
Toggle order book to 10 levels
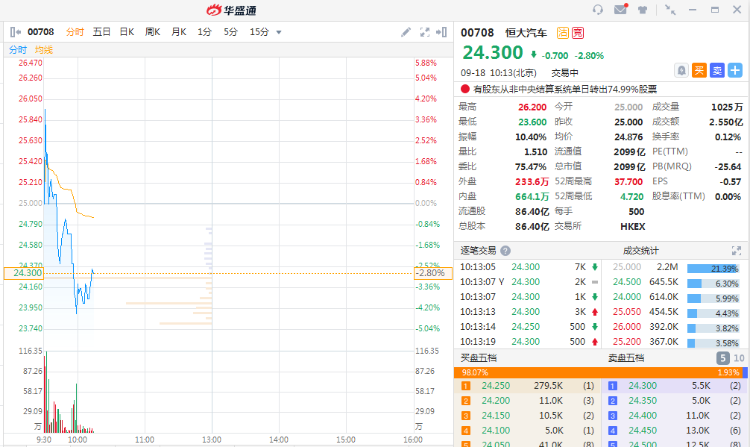click(739, 357)
